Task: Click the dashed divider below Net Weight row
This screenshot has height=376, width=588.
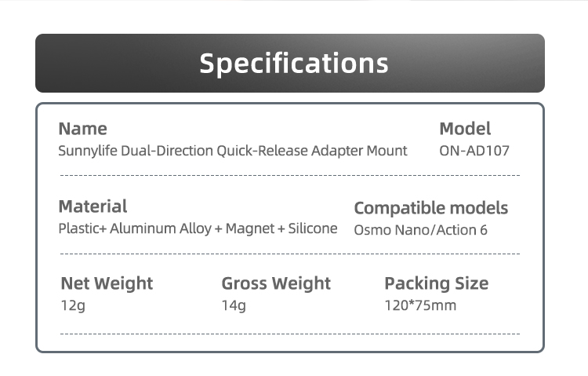Action: (290, 334)
